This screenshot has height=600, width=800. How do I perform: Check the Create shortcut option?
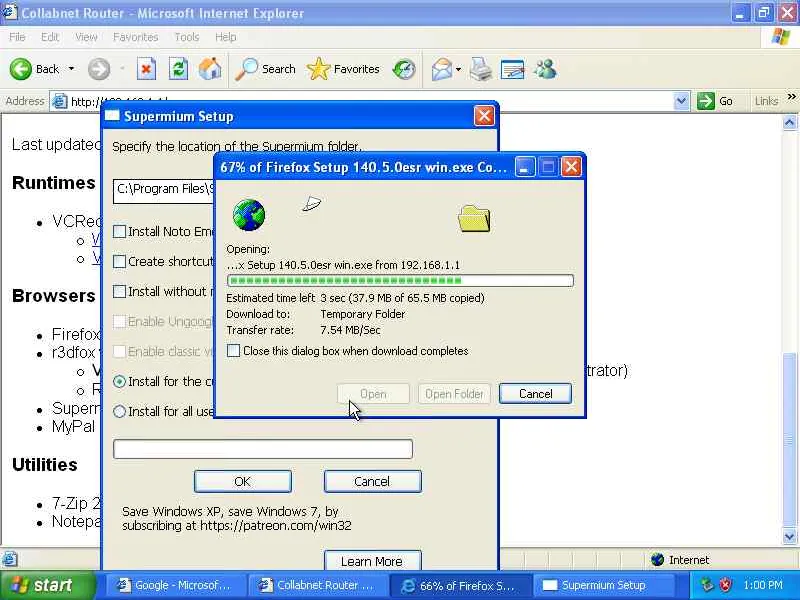pos(119,262)
